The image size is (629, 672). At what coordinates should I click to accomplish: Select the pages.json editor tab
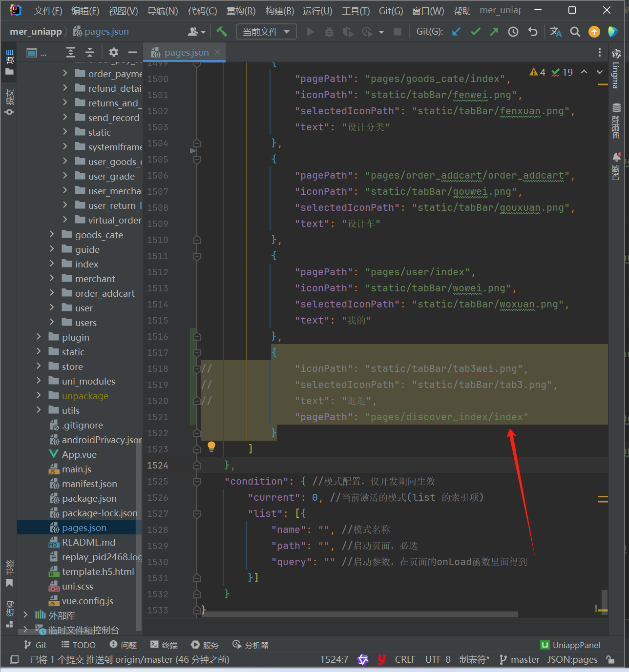point(186,52)
